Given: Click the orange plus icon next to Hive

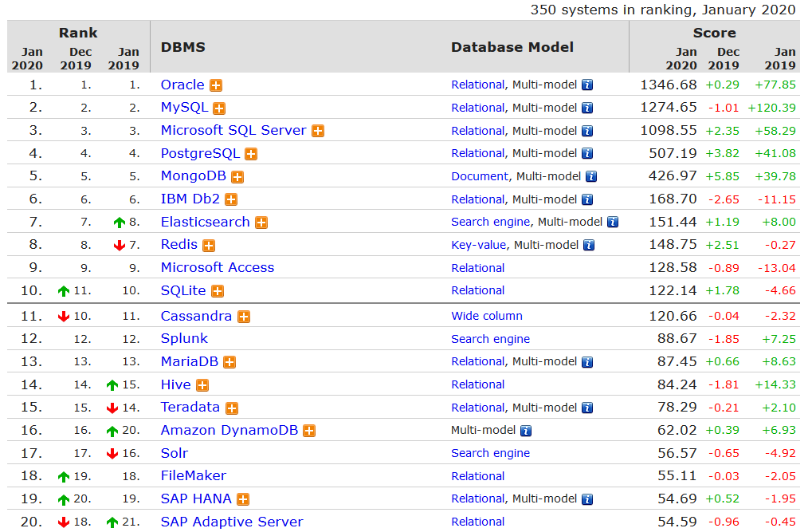Looking at the screenshot, I should pyautogui.click(x=202, y=385).
